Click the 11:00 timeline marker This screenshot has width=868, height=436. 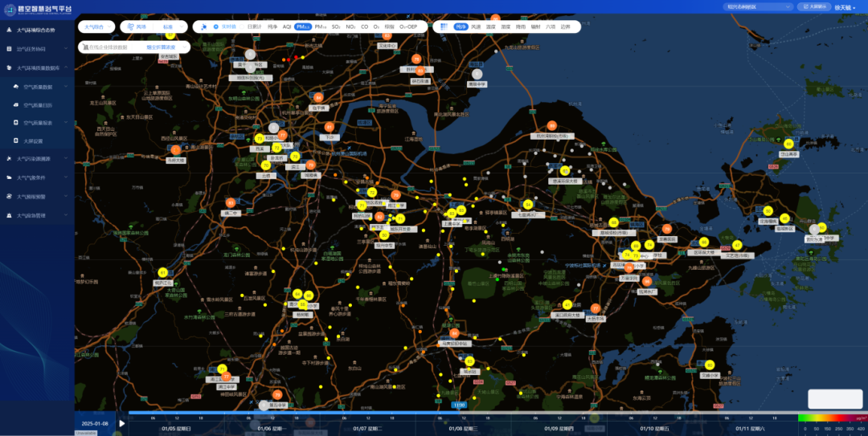[459, 405]
